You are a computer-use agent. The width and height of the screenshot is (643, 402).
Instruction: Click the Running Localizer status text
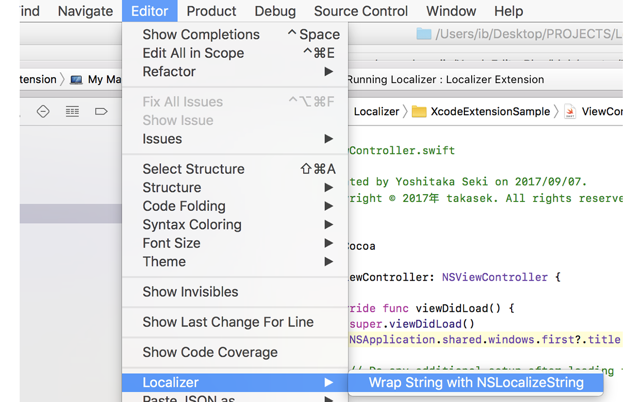[x=446, y=80]
